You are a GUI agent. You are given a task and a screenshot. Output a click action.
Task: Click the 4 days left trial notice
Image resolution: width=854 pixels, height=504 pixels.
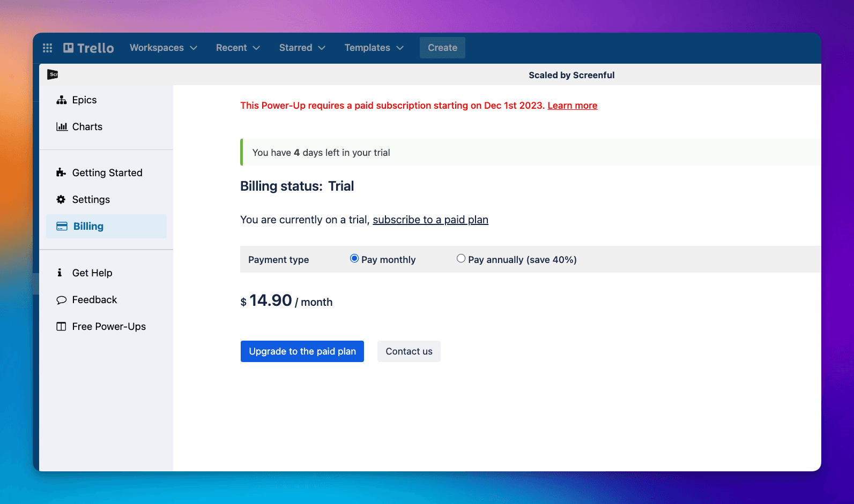[x=531, y=152]
